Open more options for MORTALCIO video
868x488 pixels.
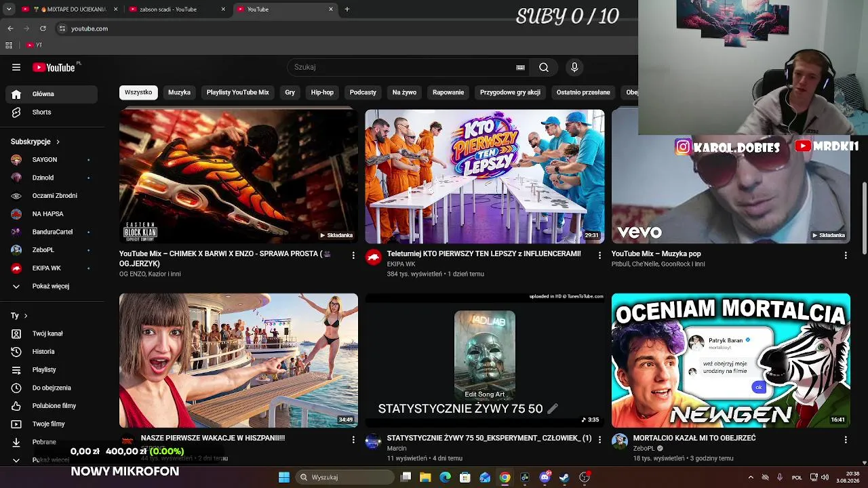pyautogui.click(x=846, y=439)
